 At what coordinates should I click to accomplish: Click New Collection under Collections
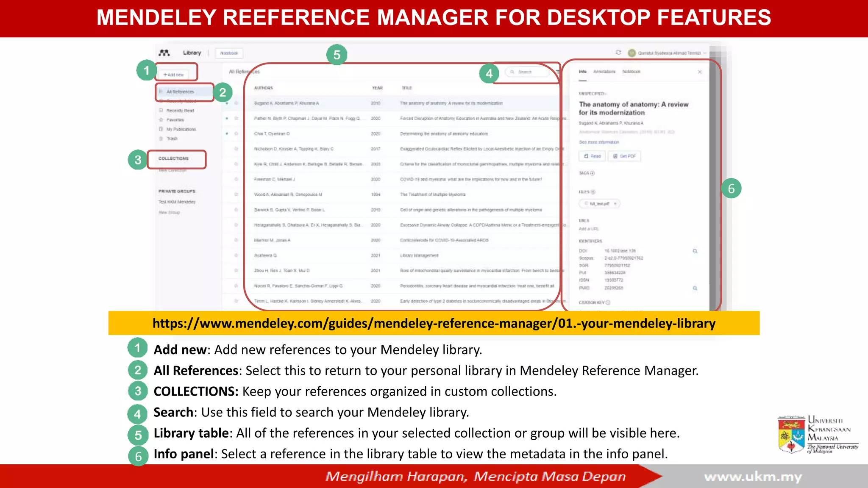(172, 170)
